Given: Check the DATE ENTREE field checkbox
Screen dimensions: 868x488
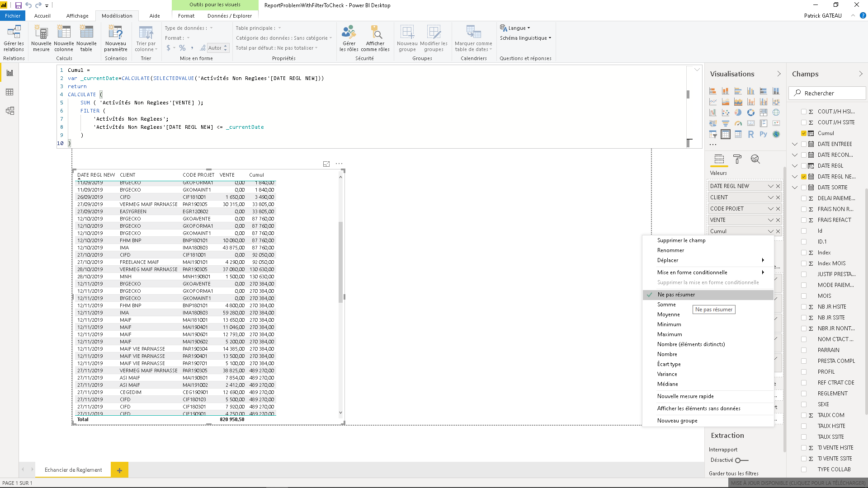Looking at the screenshot, I should [804, 144].
